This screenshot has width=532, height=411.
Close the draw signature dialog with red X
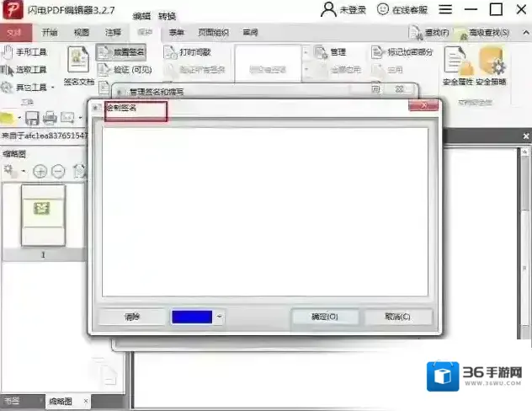(x=423, y=105)
